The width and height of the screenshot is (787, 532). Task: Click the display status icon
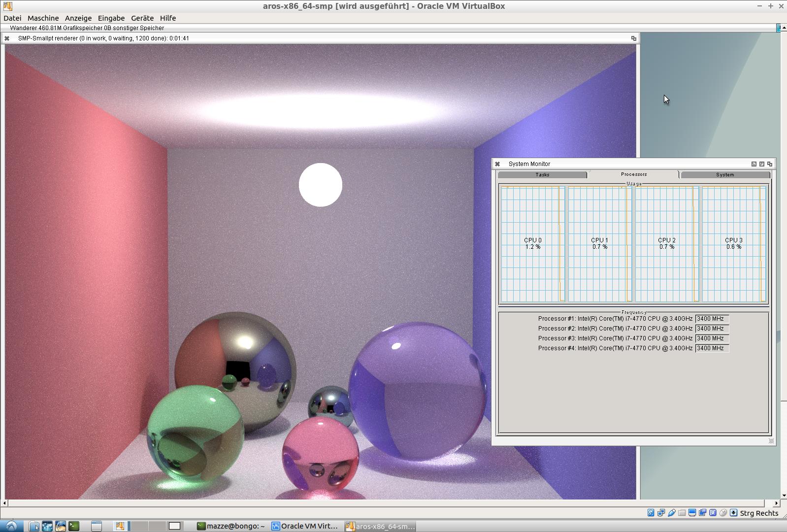692,513
